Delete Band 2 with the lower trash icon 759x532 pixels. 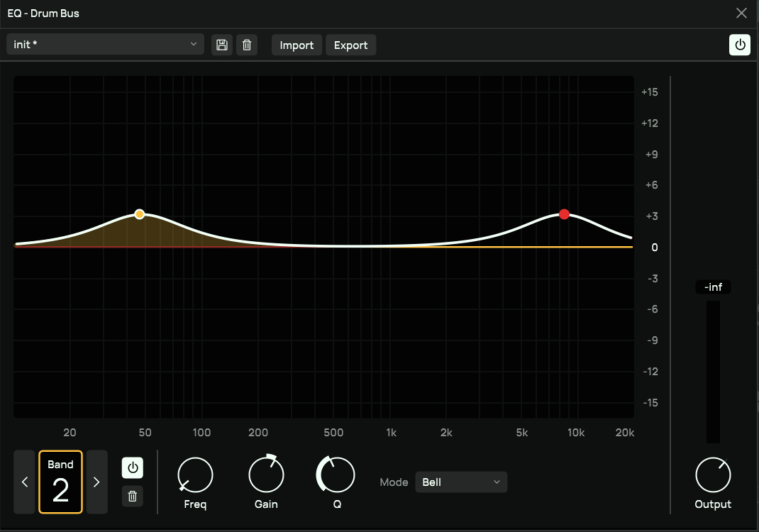click(x=132, y=497)
